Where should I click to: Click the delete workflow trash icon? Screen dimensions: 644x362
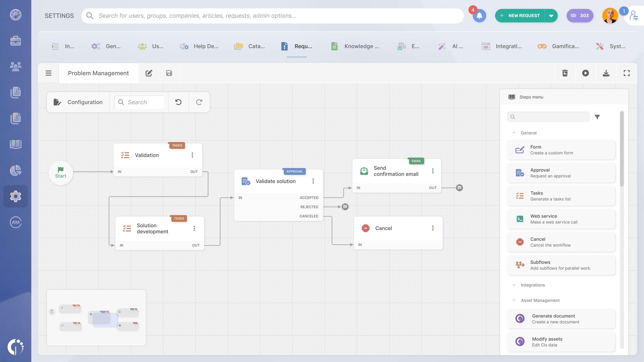565,73
